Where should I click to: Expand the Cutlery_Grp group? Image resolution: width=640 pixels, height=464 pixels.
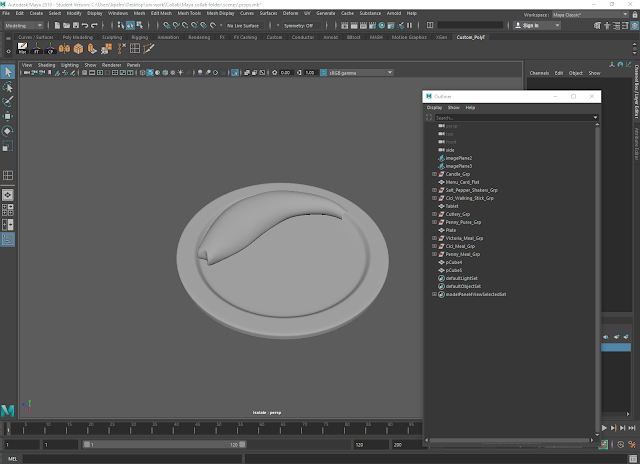(434, 214)
